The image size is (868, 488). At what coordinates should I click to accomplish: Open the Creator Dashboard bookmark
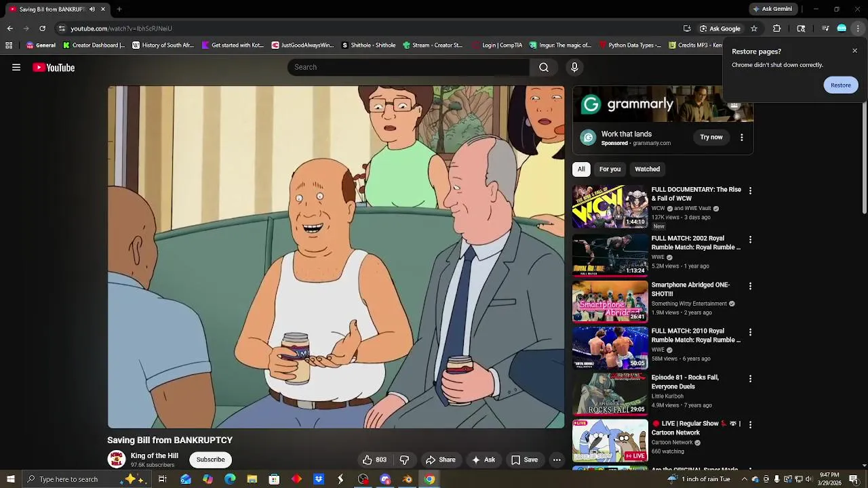(94, 45)
